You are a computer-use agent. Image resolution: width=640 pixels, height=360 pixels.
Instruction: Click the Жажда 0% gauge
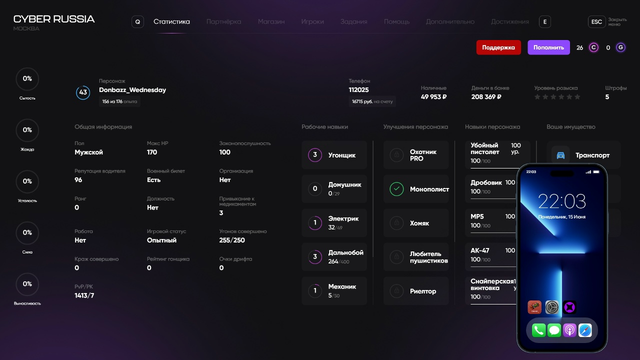point(27,130)
